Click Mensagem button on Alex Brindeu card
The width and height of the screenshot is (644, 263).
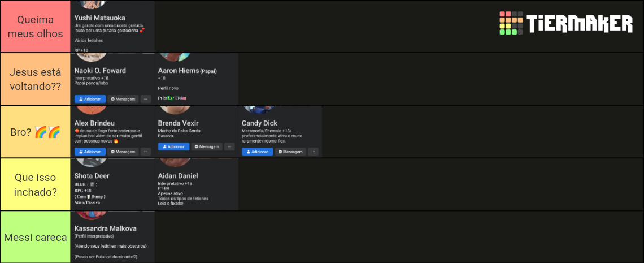(123, 152)
